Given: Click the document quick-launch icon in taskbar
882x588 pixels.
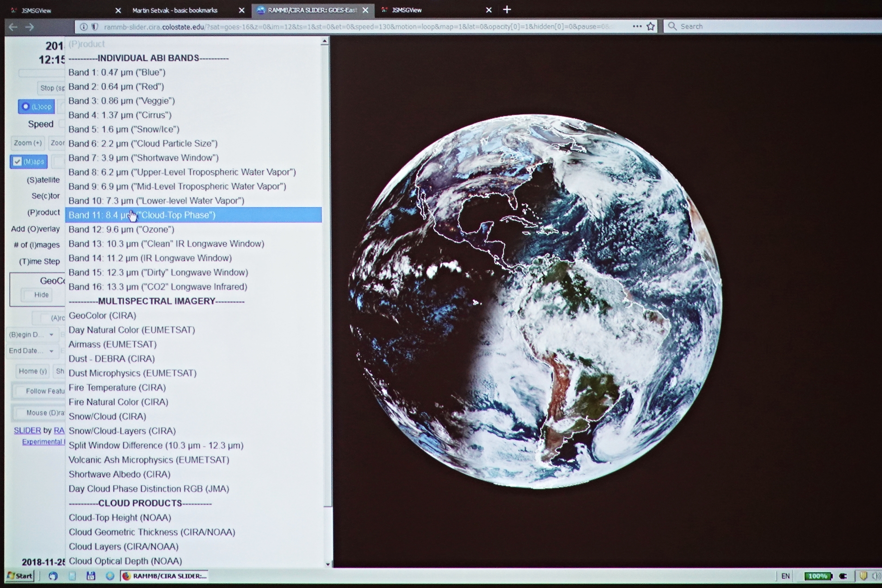Looking at the screenshot, I should pyautogui.click(x=72, y=576).
